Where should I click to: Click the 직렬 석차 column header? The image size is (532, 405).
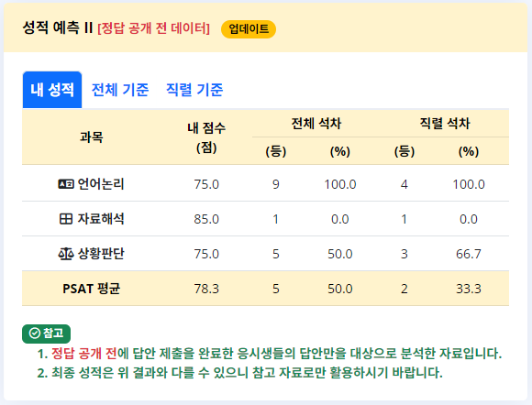[445, 124]
